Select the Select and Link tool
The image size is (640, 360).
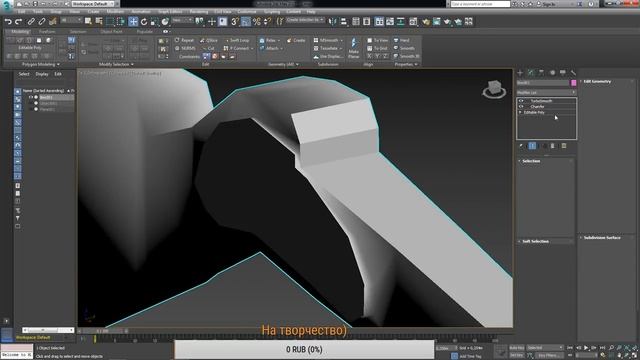click(31, 22)
